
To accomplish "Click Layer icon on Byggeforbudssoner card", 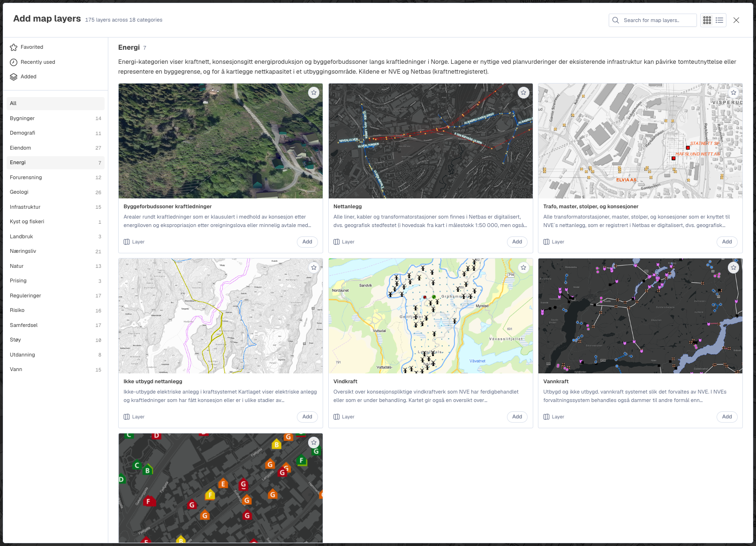I will 127,242.
